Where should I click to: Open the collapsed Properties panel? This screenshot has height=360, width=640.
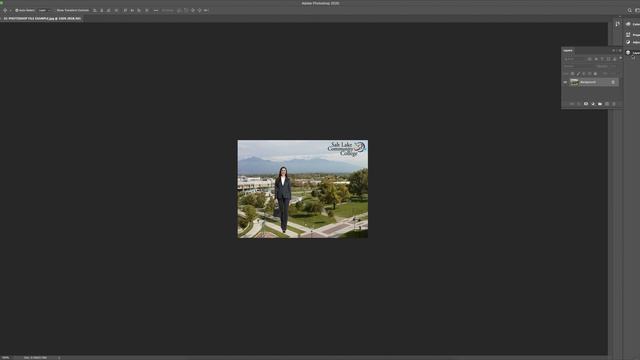tap(633, 35)
